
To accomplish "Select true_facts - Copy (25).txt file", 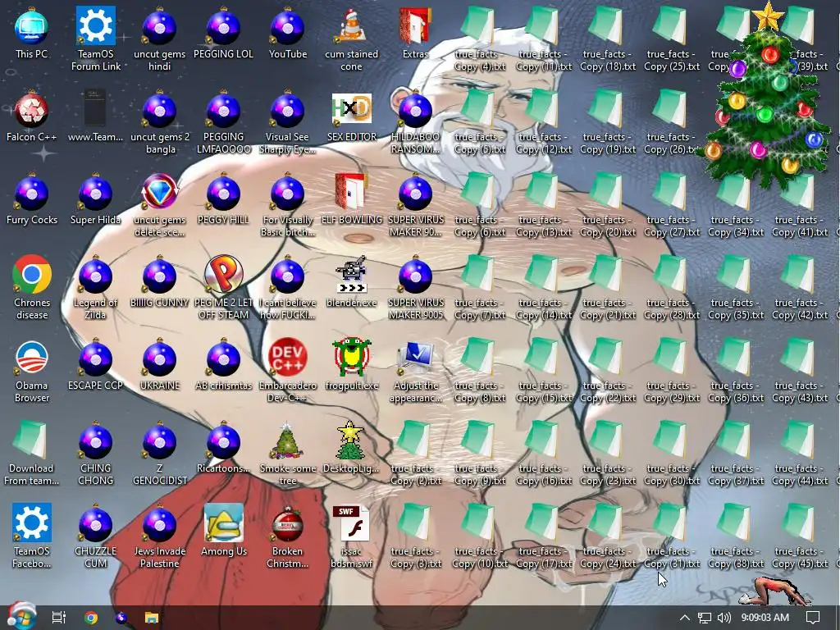I will pos(671,39).
